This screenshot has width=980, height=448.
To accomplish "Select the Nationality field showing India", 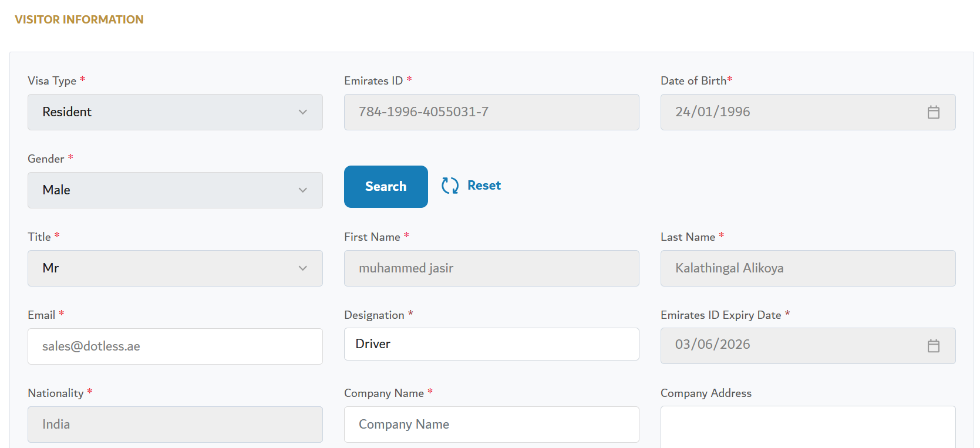I will (x=174, y=425).
